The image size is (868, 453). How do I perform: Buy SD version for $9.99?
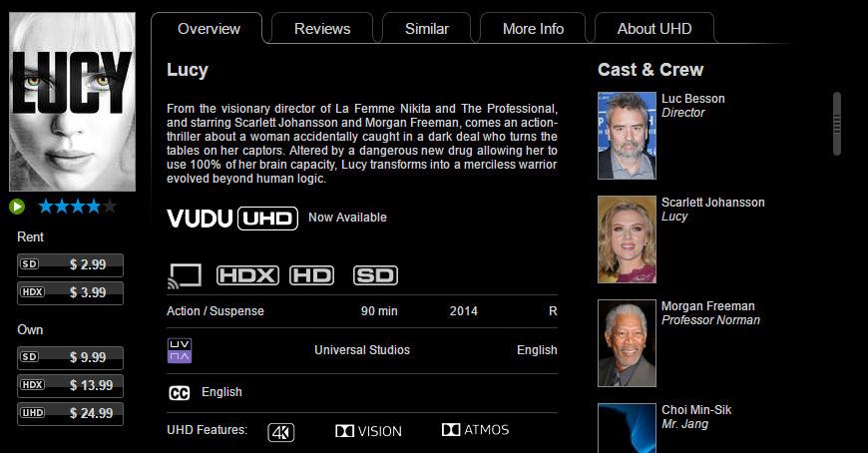[70, 358]
